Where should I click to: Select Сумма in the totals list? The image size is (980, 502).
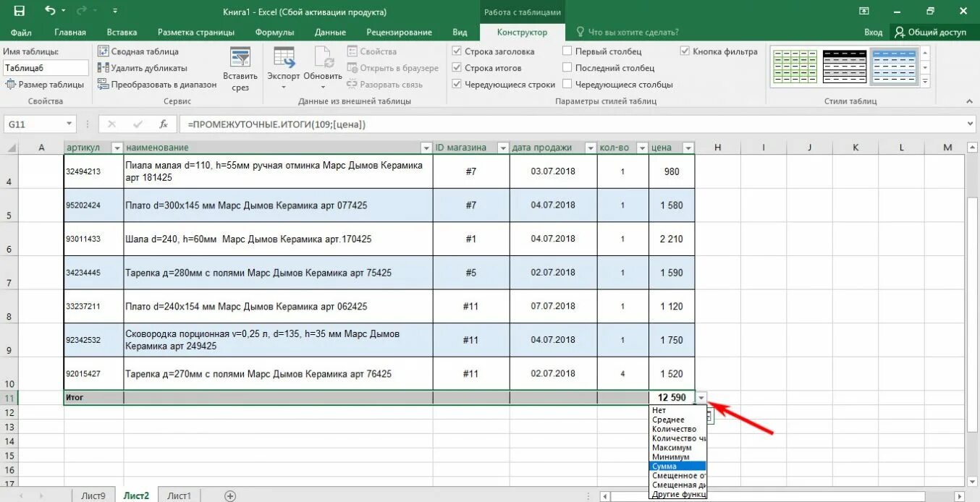(x=678, y=467)
